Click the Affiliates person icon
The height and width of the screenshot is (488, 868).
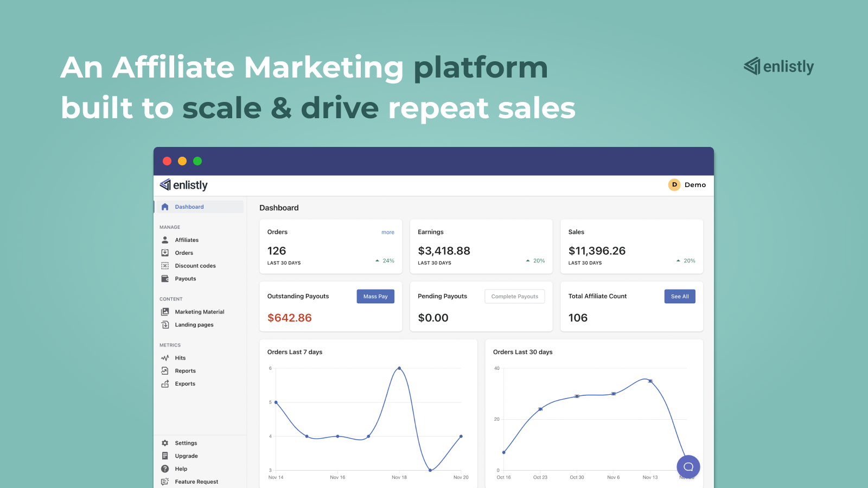tap(165, 240)
